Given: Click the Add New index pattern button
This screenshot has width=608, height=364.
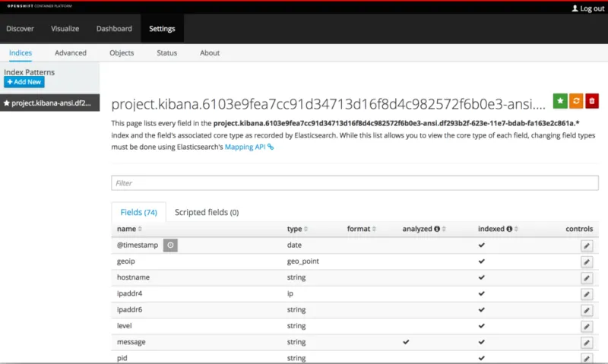Looking at the screenshot, I should tap(24, 81).
